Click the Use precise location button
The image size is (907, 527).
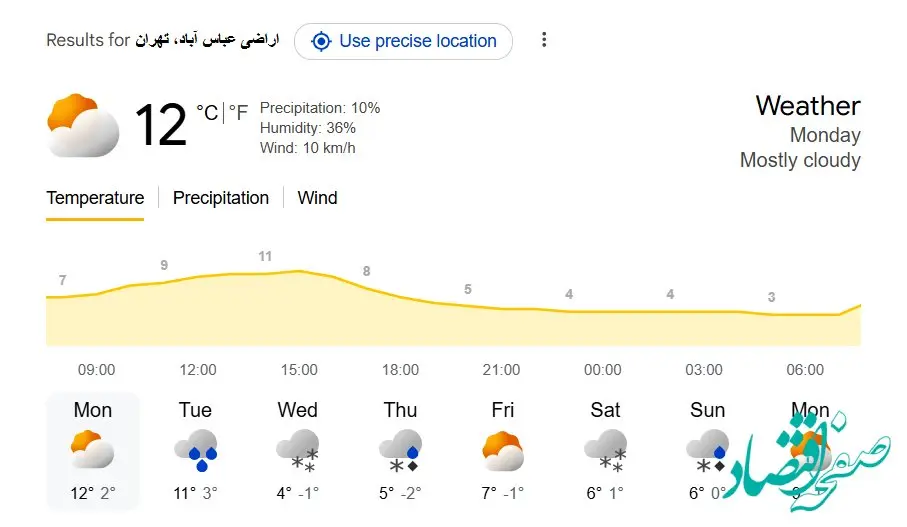click(x=403, y=41)
